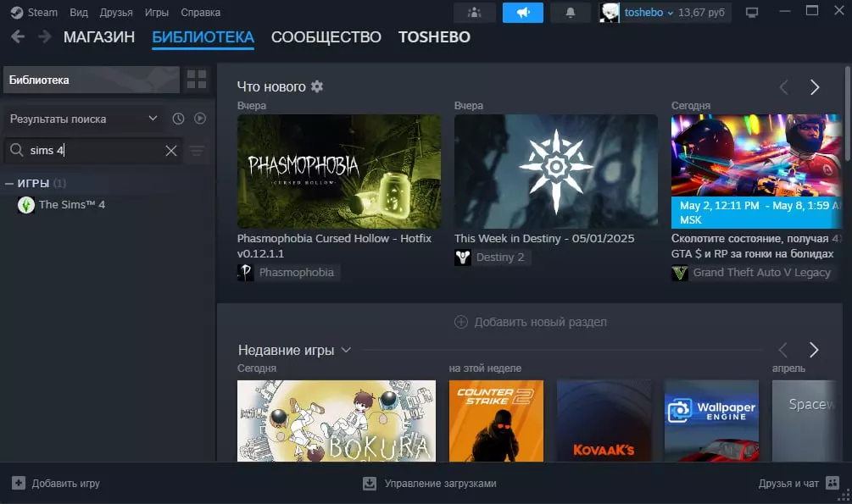The image size is (852, 504).
Task: Open This Week in Destiny title
Action: click(x=544, y=238)
